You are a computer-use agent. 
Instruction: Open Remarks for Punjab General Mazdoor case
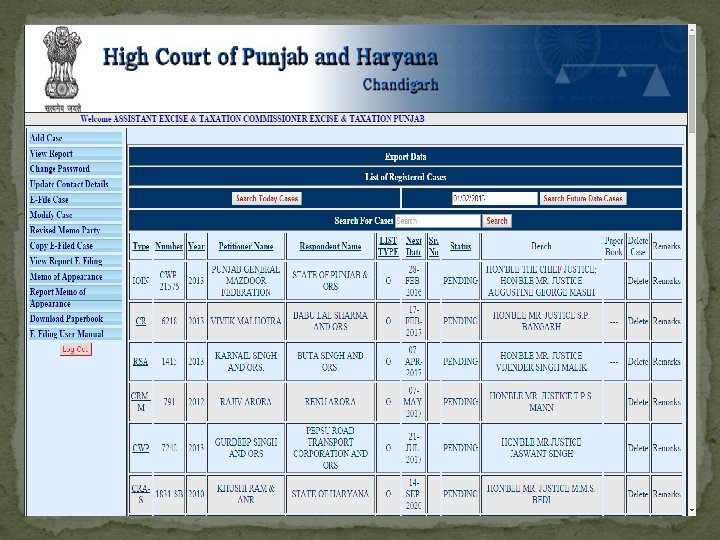(666, 281)
